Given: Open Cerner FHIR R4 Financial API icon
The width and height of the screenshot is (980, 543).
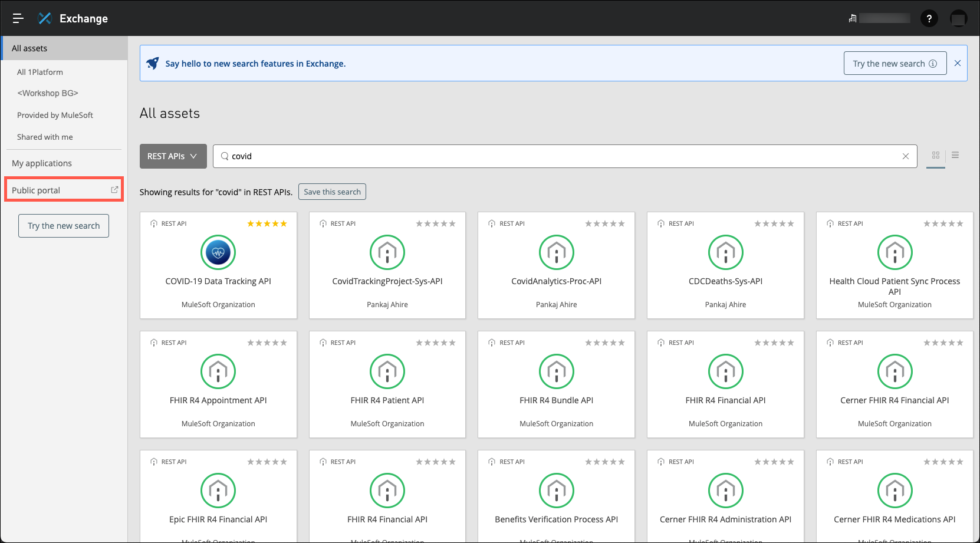Looking at the screenshot, I should click(895, 371).
